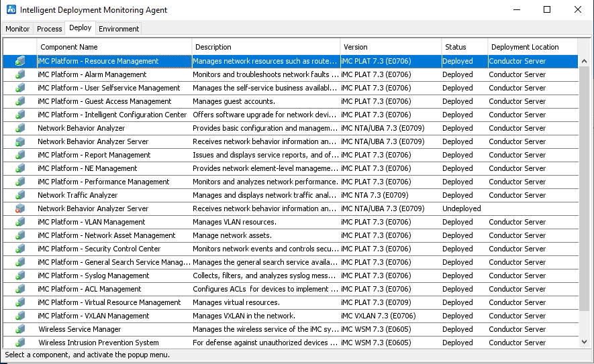Click the Report Management row icon
The image size is (594, 364).
coord(20,155)
